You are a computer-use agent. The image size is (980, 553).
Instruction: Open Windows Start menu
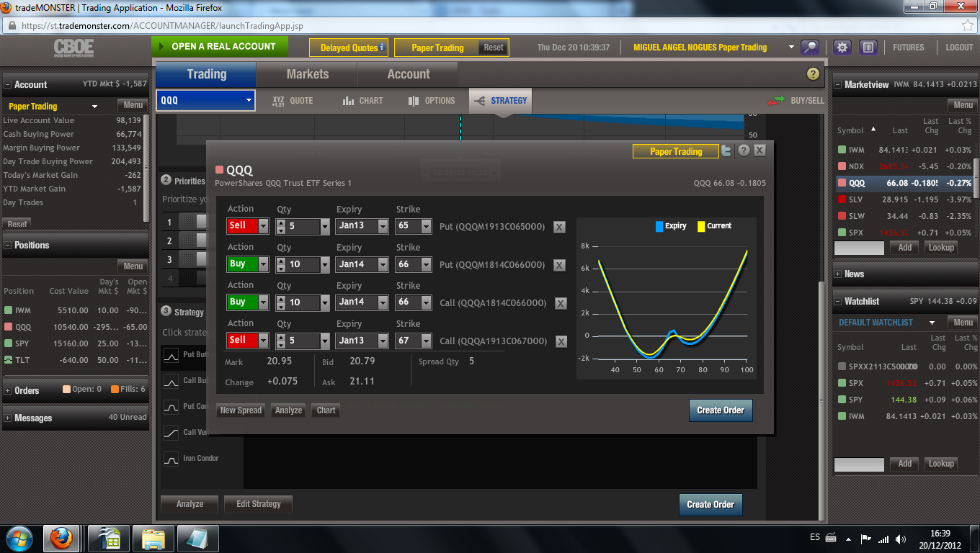(x=19, y=538)
